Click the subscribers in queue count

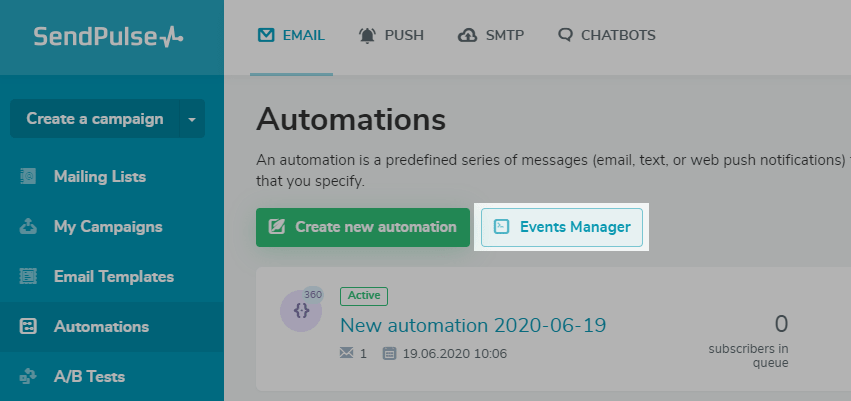pos(781,324)
